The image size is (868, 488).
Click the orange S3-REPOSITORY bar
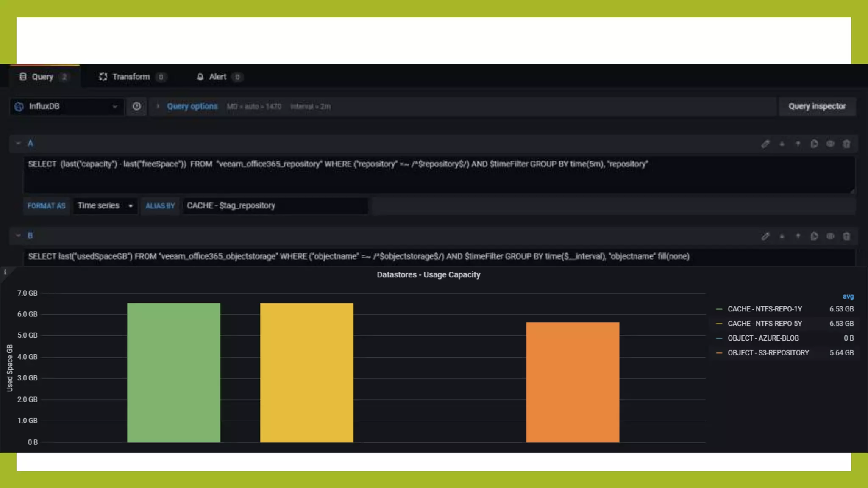[x=573, y=382]
